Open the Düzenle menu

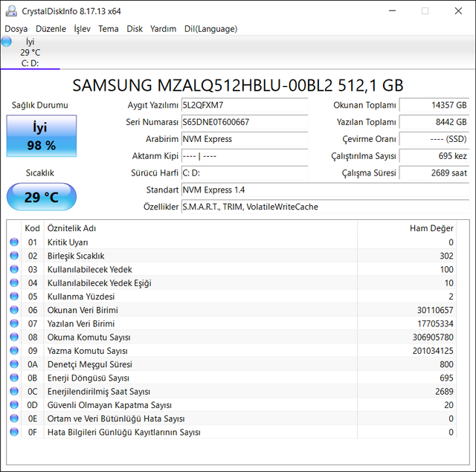pos(51,29)
